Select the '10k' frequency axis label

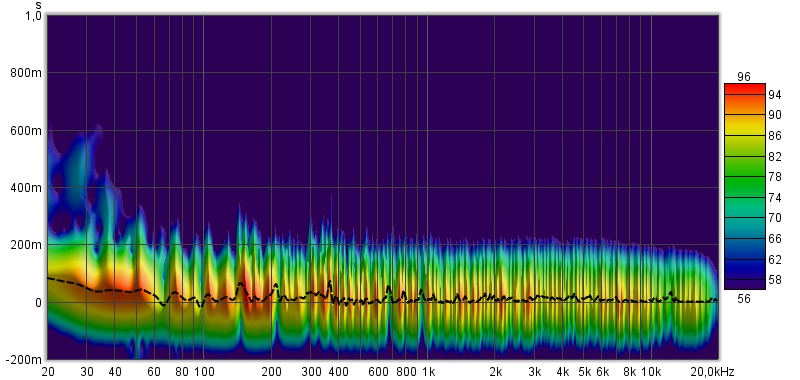coord(651,371)
